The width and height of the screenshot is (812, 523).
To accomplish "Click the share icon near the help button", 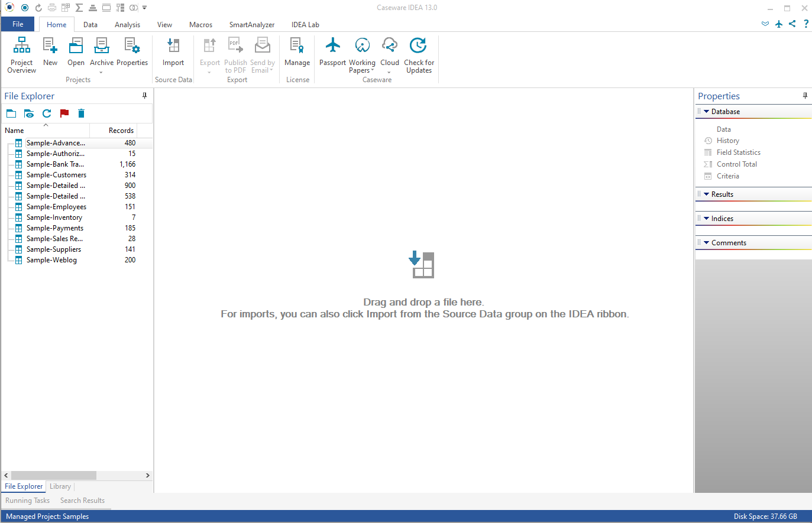I will [792, 24].
